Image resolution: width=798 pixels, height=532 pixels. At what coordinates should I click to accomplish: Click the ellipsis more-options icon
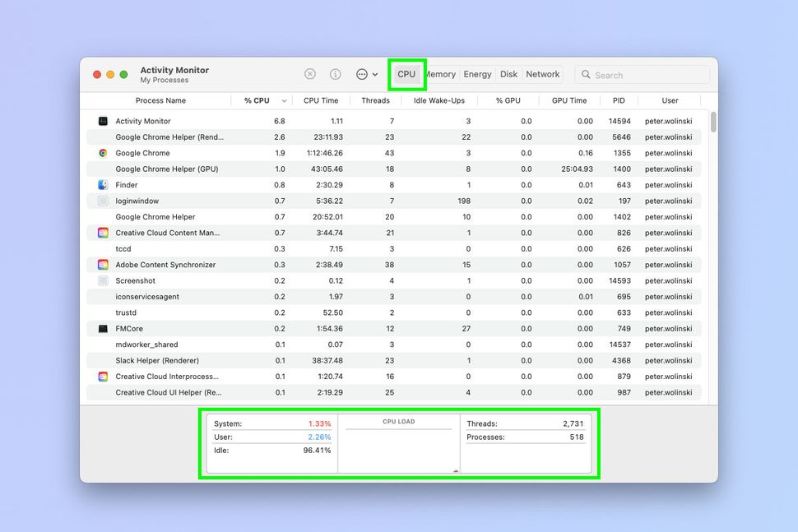(360, 74)
